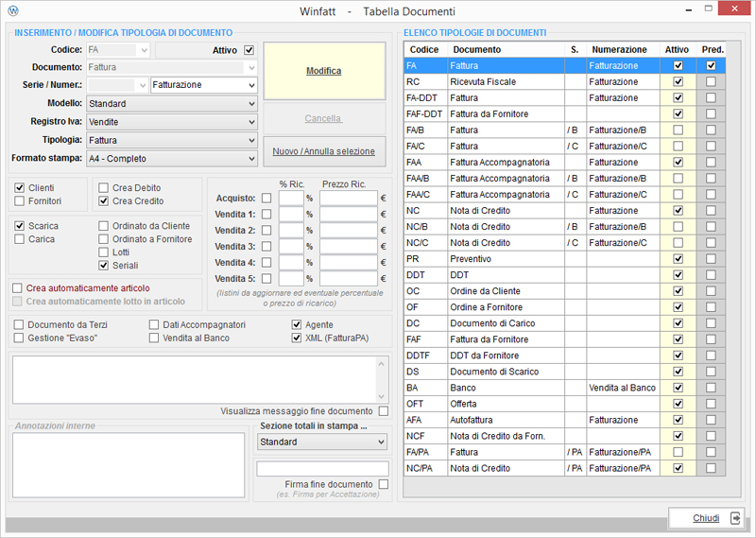Screen dimensions: 756x538
Task: Open Registro Iva Vendite dropdown
Action: pos(172,122)
